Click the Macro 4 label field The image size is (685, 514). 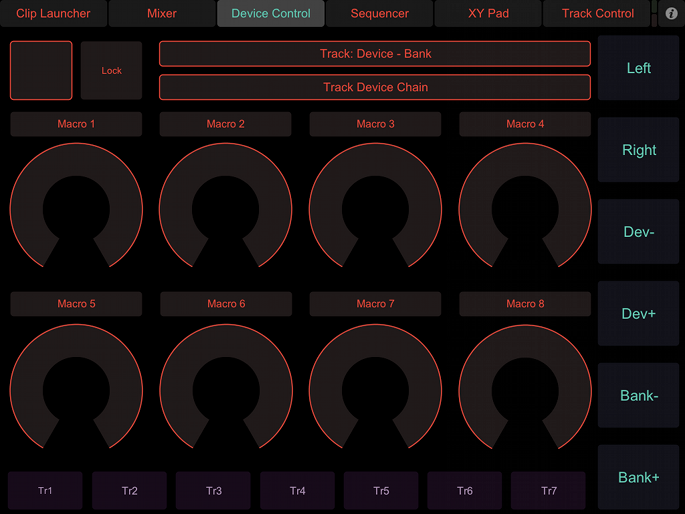click(525, 124)
